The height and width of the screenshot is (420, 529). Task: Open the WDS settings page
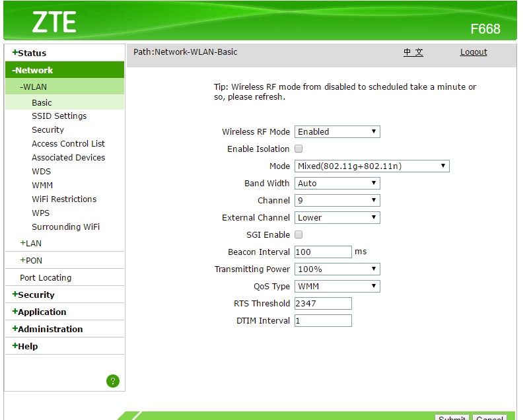[x=41, y=172]
